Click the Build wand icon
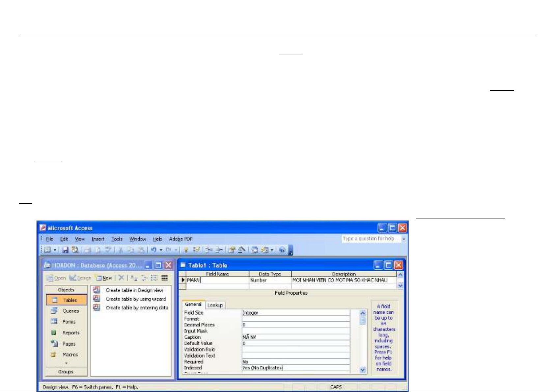 [x=242, y=250]
